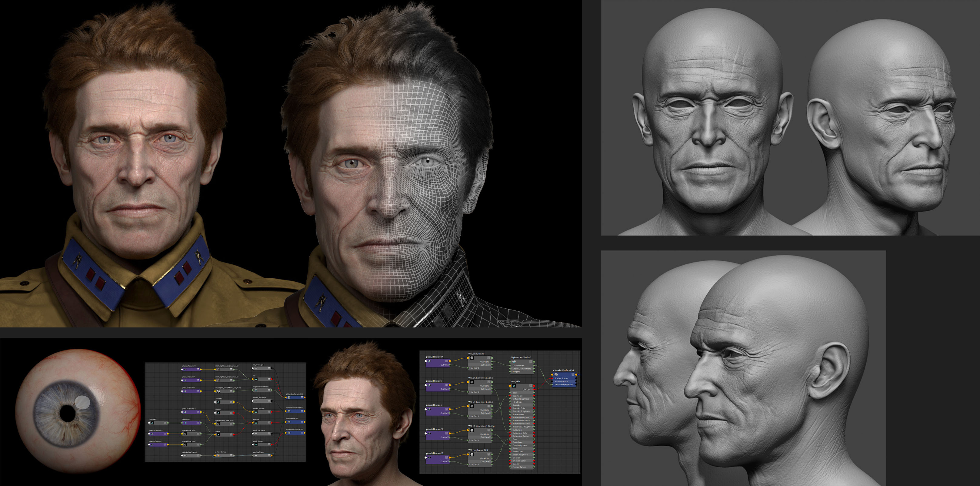
Task: Expand Vector Displacement attribute on displacementShader6
Action: pos(512,369)
